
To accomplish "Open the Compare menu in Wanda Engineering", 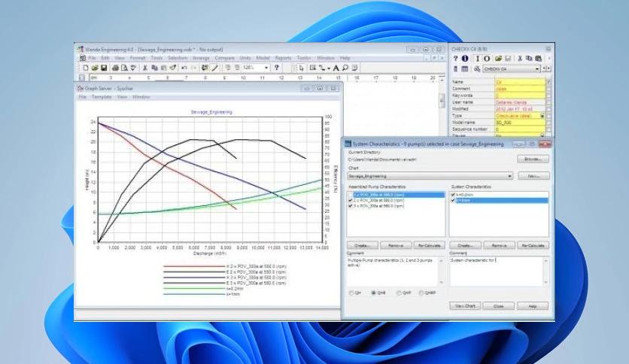I will click(225, 58).
